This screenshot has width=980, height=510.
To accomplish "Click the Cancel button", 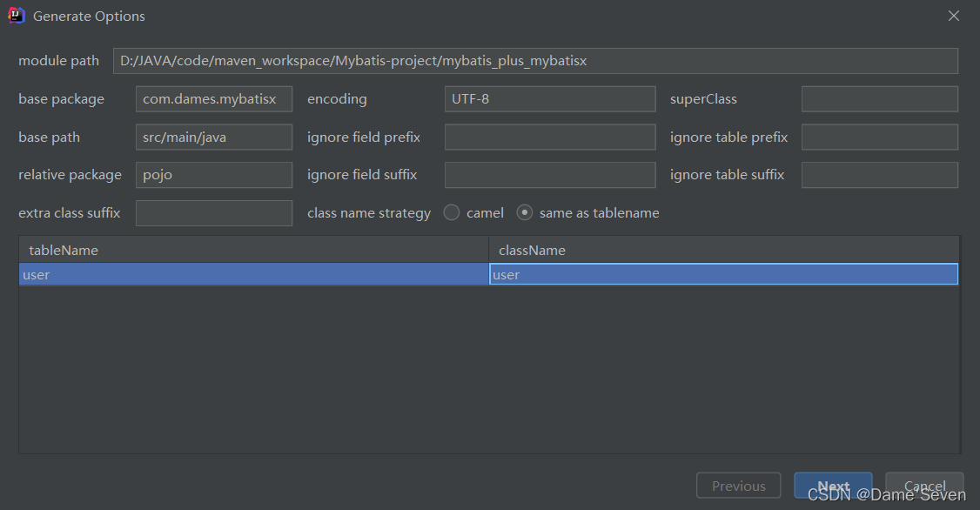I will coord(924,486).
